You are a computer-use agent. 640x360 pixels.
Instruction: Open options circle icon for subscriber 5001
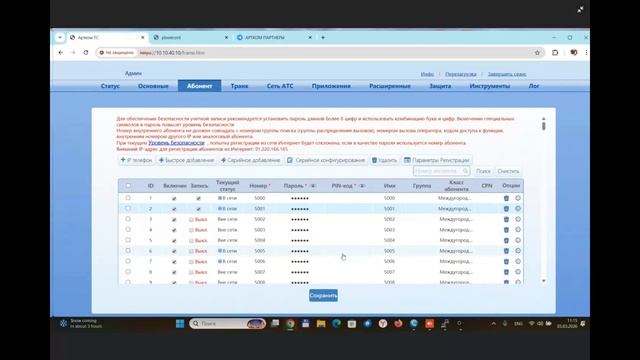tap(518, 209)
